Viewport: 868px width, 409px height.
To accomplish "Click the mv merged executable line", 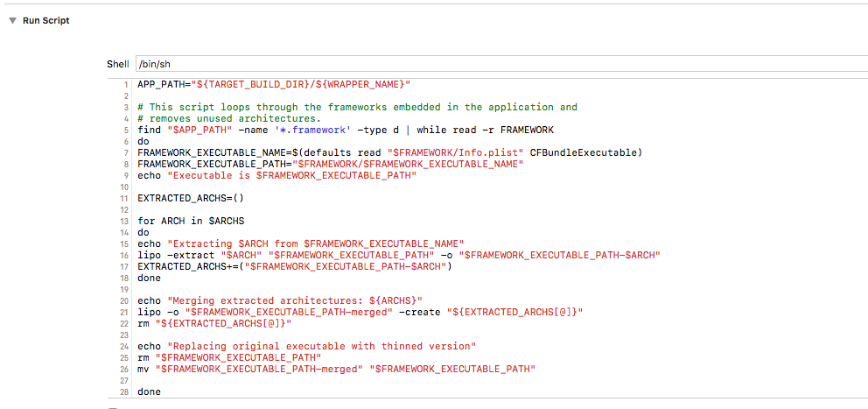I will tap(337, 369).
